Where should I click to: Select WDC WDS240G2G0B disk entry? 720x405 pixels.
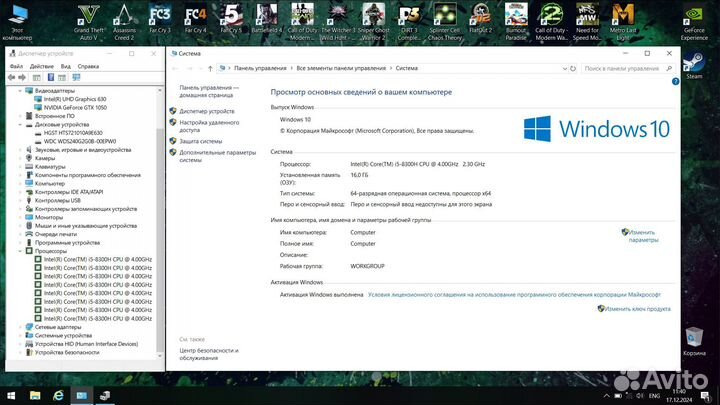80,141
